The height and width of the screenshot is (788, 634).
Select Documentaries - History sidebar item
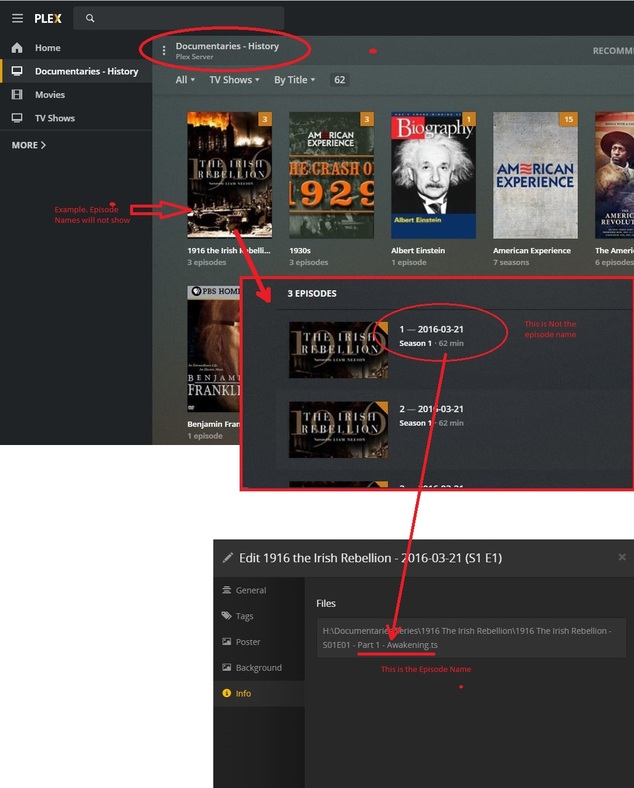(x=76, y=71)
